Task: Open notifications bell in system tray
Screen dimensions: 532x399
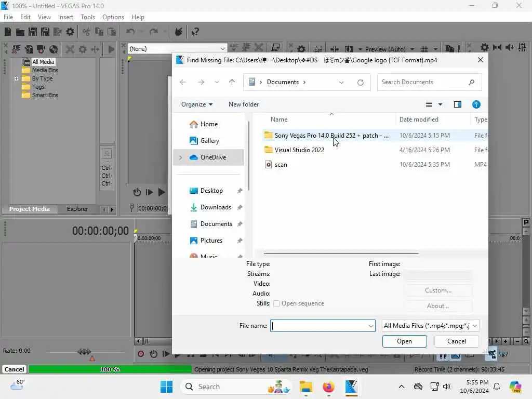Action: [x=497, y=387]
